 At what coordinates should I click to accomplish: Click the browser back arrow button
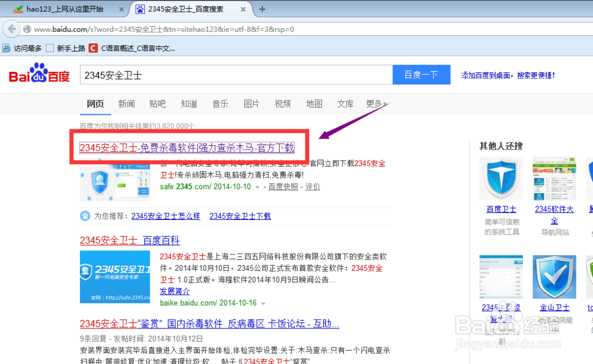(x=11, y=29)
